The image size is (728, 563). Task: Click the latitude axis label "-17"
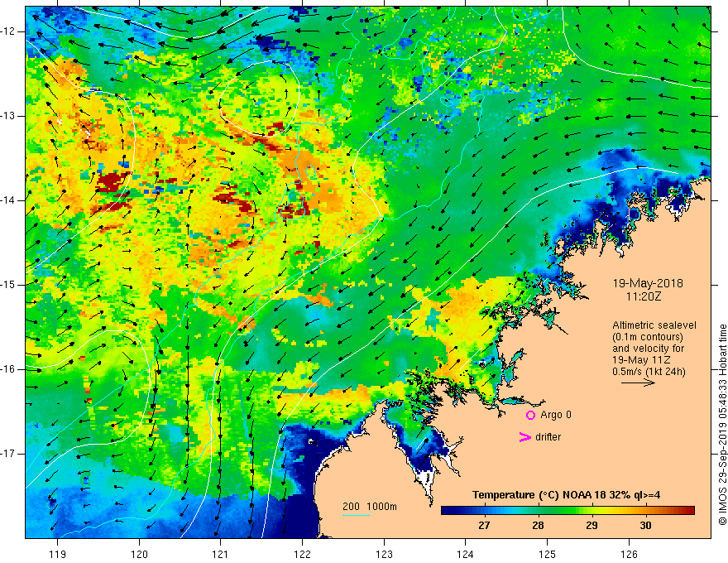(x=8, y=454)
